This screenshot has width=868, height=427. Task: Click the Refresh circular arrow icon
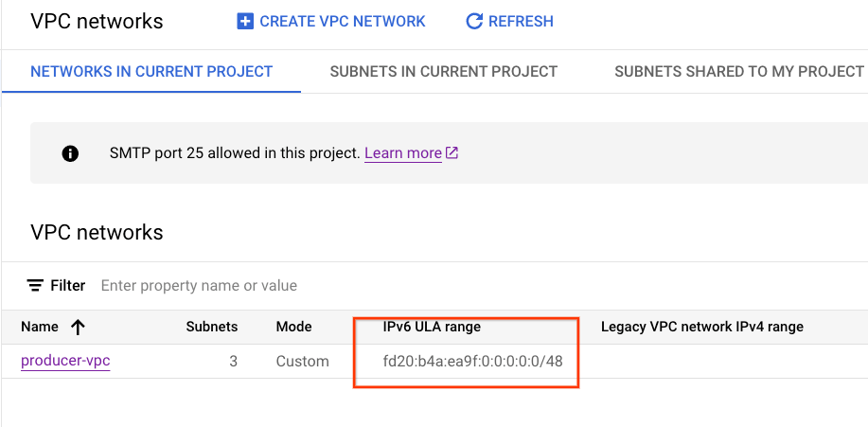[x=474, y=21]
